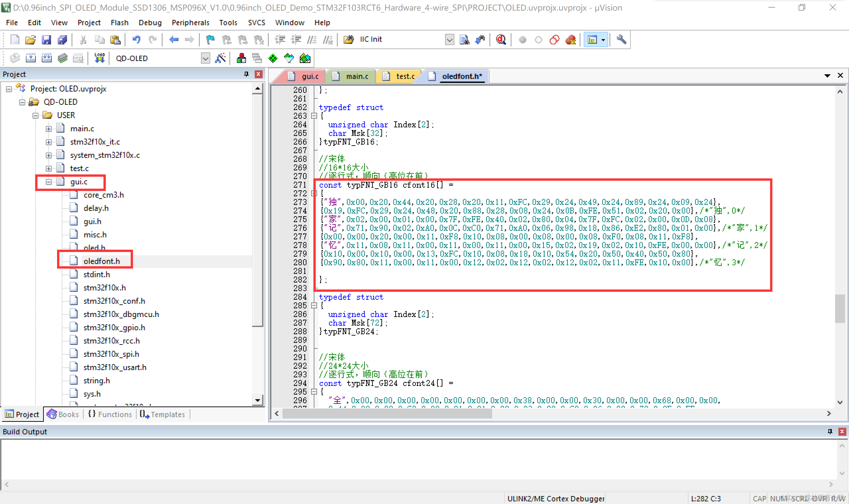Collapse the Project: OLED.uvprojx node

click(9, 89)
